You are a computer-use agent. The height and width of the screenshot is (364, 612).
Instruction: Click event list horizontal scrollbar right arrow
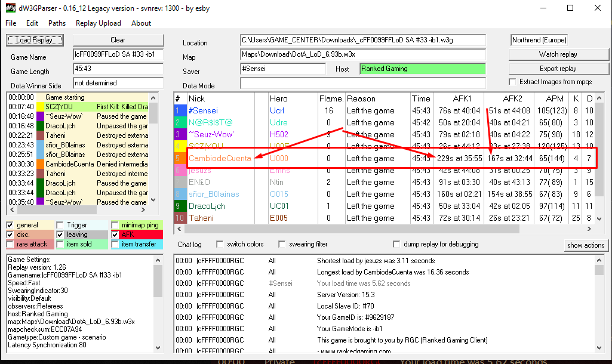(x=143, y=210)
